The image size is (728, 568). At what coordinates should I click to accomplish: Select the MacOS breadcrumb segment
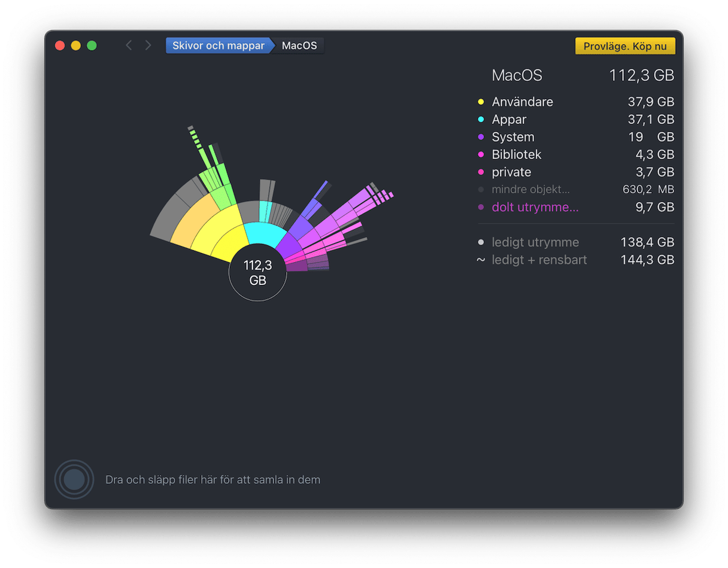[299, 45]
